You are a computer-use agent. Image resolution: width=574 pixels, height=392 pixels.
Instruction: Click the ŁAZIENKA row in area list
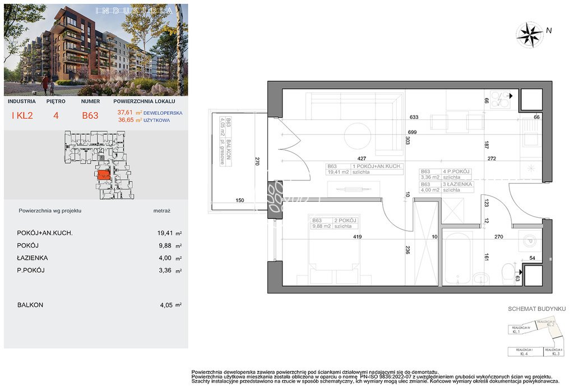tap(101, 258)
